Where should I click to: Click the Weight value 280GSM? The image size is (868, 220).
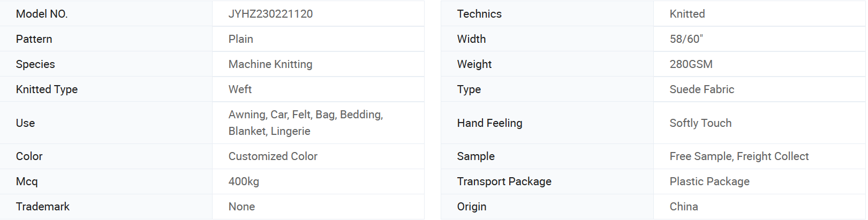[691, 64]
